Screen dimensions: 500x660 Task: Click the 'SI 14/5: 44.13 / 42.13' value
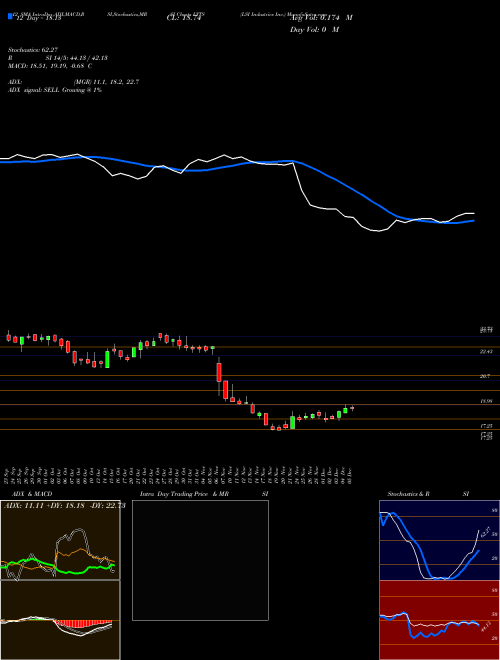pos(77,58)
